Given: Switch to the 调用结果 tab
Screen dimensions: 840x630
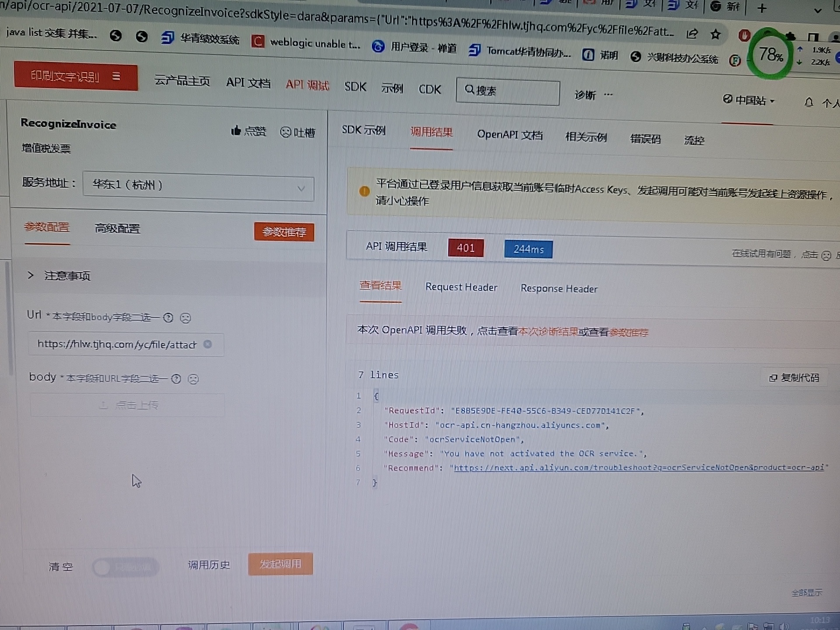Looking at the screenshot, I should (431, 132).
